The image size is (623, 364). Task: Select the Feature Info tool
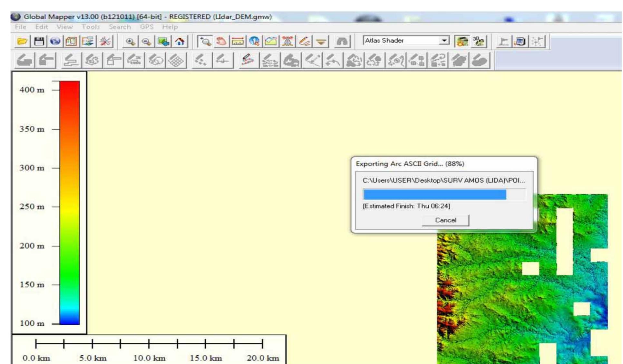(x=254, y=42)
